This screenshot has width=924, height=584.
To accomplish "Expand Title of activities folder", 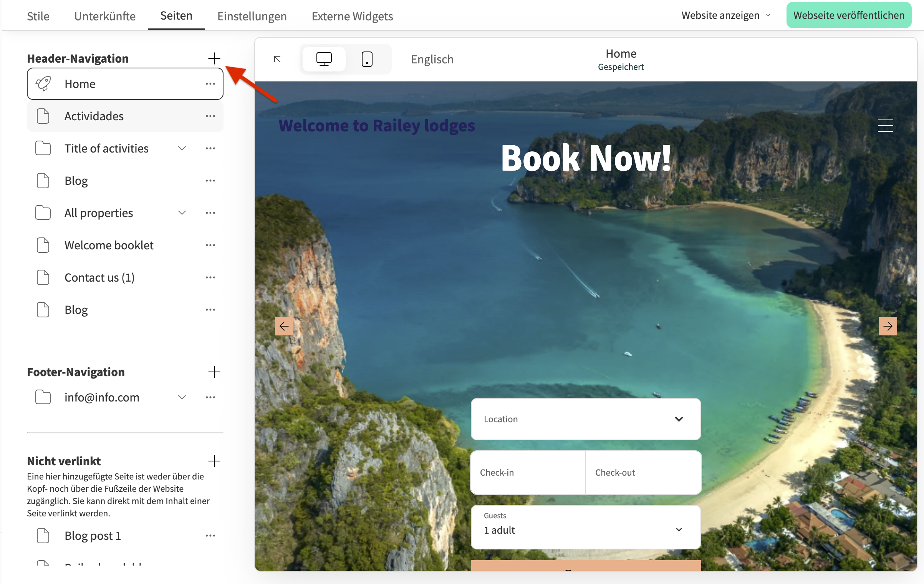I will [182, 148].
